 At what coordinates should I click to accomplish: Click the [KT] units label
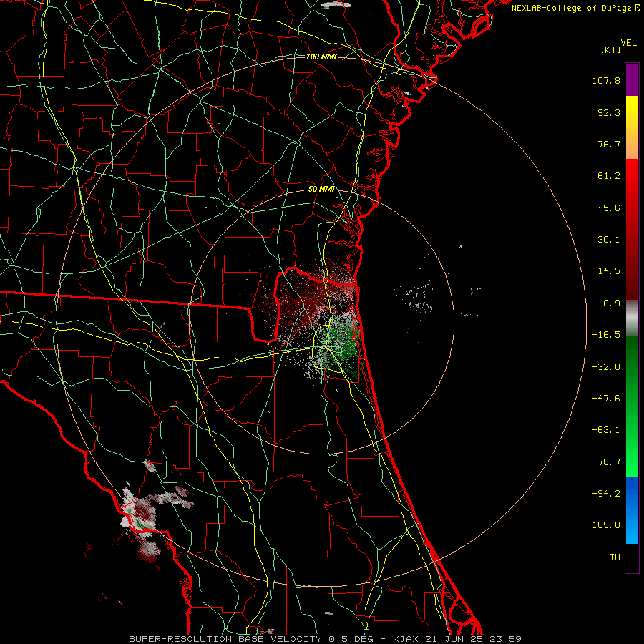tap(610, 49)
